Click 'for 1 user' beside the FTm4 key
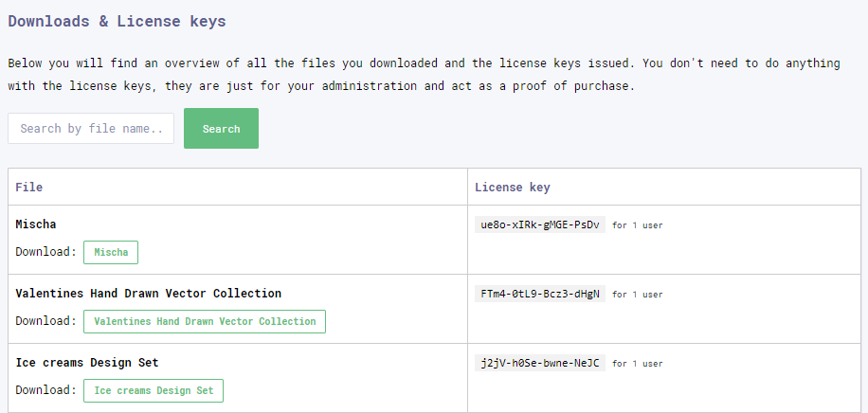The image size is (868, 413). (637, 295)
